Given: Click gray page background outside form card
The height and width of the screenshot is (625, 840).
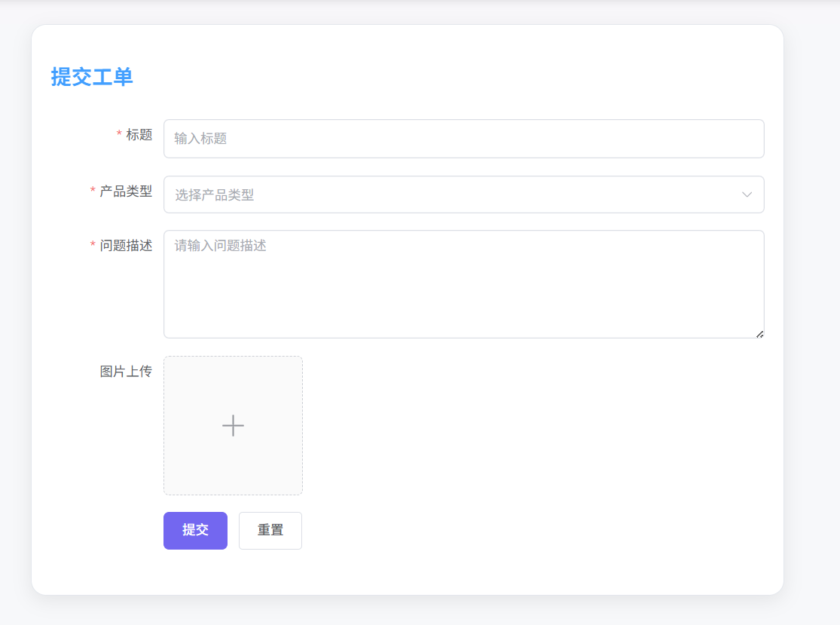Looking at the screenshot, I should coord(812,302).
